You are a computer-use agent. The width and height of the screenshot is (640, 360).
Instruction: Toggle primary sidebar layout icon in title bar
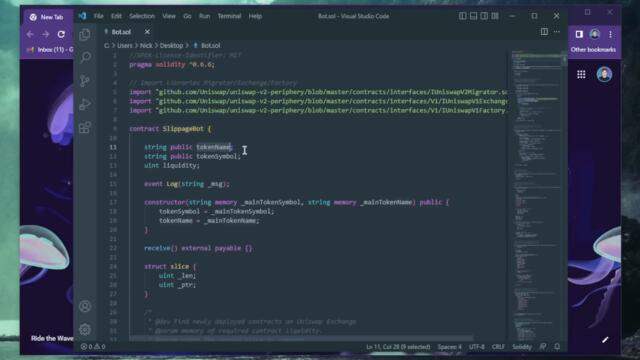coord(462,16)
